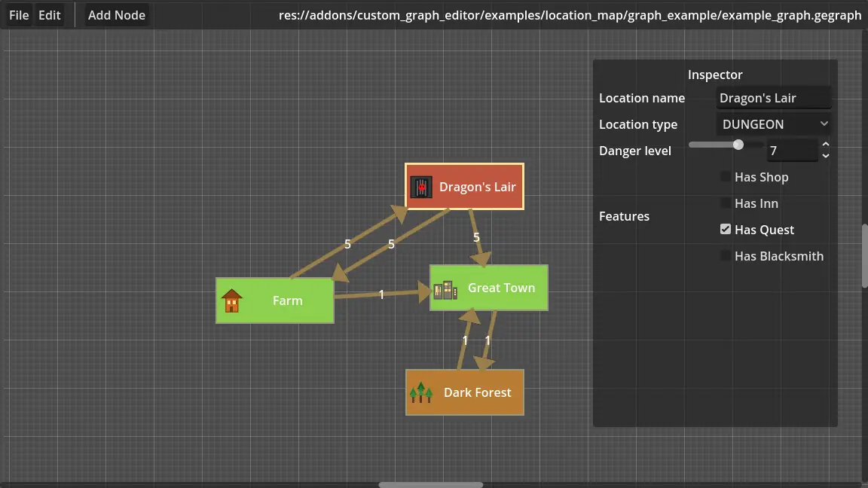The height and width of the screenshot is (488, 868).
Task: Click the trees icon on Dark Forest node
Action: pyautogui.click(x=421, y=392)
